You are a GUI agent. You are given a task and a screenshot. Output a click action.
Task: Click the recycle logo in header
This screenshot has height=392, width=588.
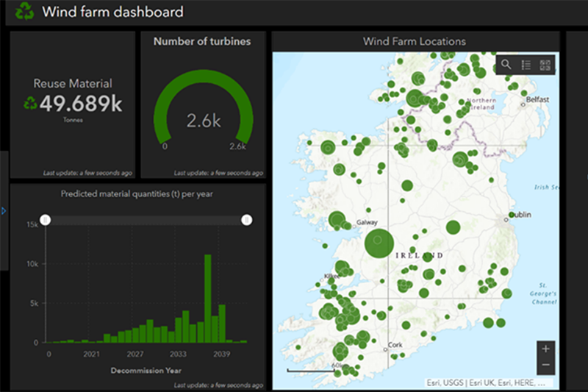tap(24, 11)
